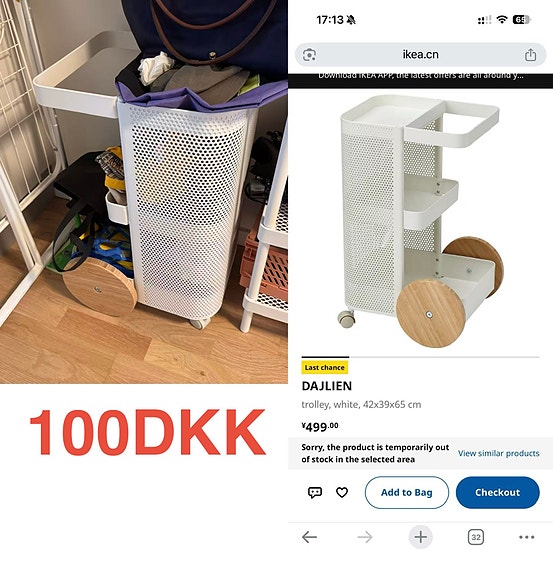Go back with the left arrow
Viewport: 553px width, 575px height.
pyautogui.click(x=310, y=537)
